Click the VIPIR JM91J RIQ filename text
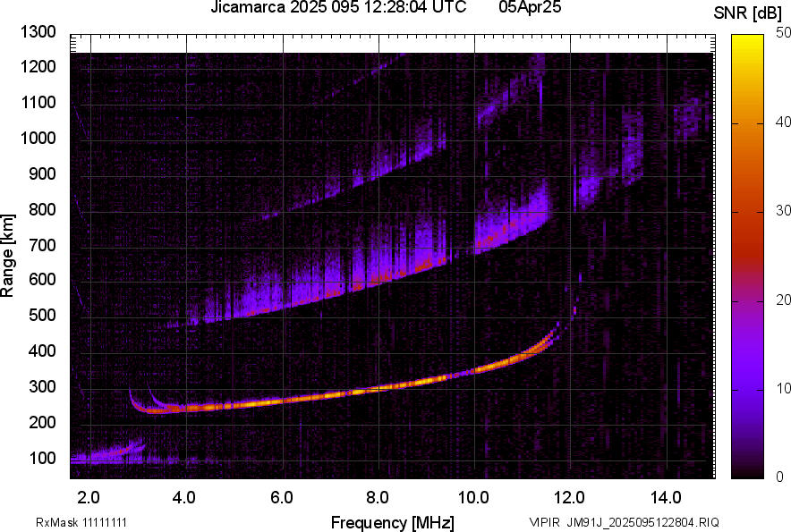 pos(624,522)
